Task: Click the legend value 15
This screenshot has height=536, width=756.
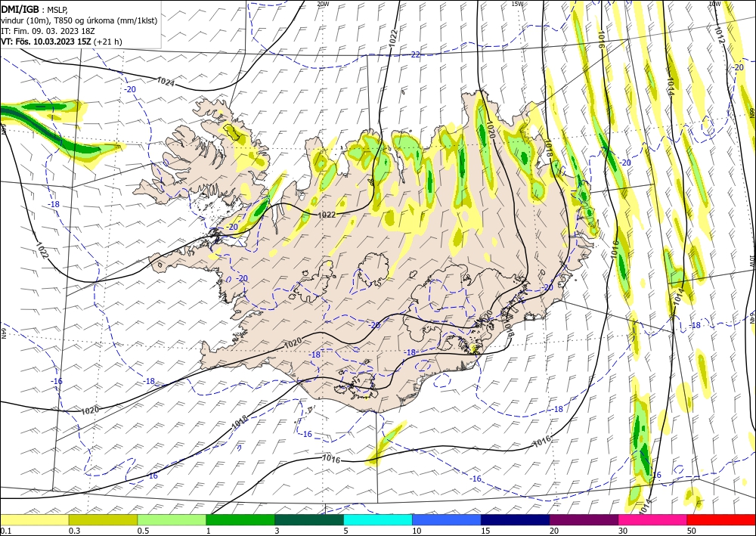Action: [x=485, y=531]
